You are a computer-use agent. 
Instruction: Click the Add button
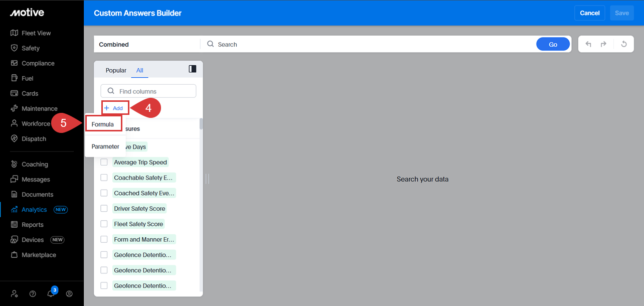tap(114, 108)
